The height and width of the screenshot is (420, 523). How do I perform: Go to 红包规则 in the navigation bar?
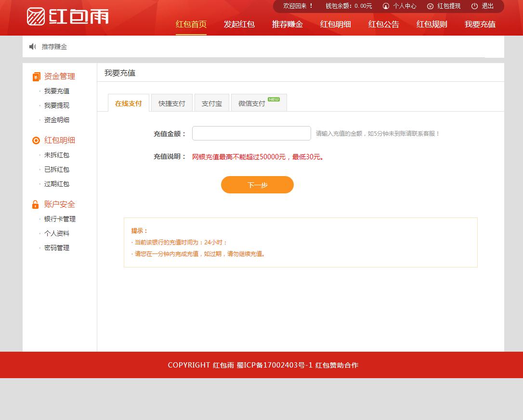(431, 25)
